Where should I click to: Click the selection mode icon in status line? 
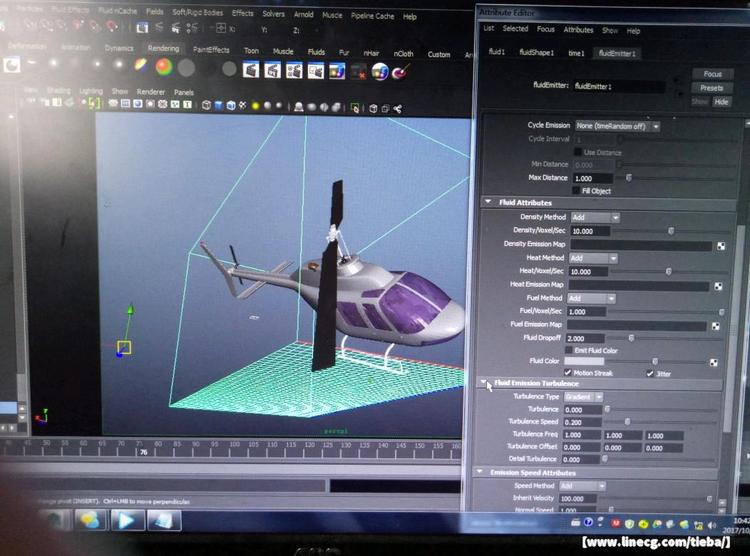(142, 28)
